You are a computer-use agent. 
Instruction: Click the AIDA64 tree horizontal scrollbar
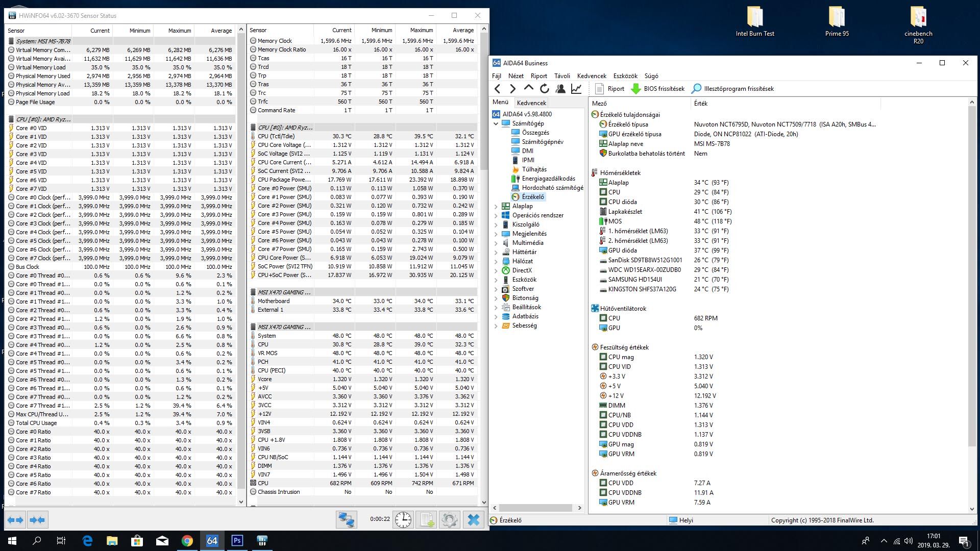coord(536,508)
